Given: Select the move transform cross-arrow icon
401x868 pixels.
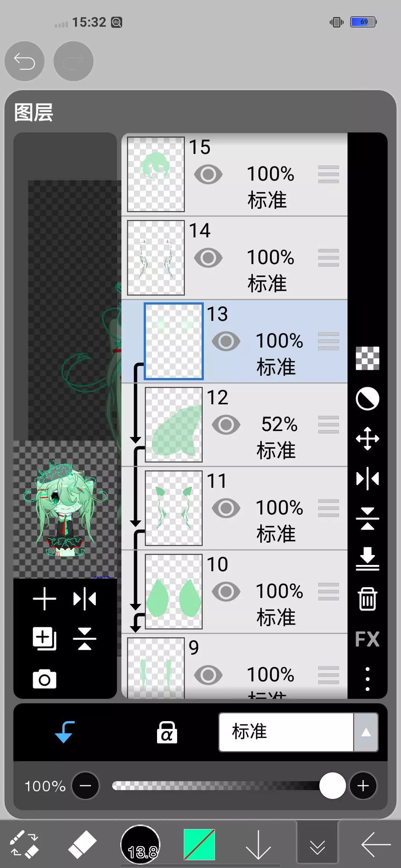Looking at the screenshot, I should [368, 438].
